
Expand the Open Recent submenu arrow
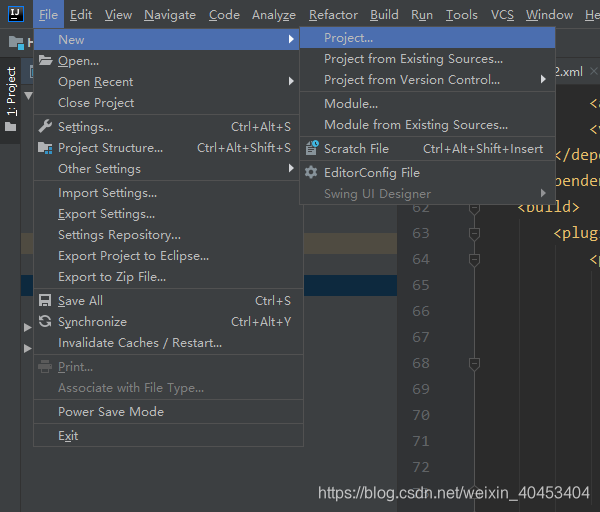coord(291,81)
